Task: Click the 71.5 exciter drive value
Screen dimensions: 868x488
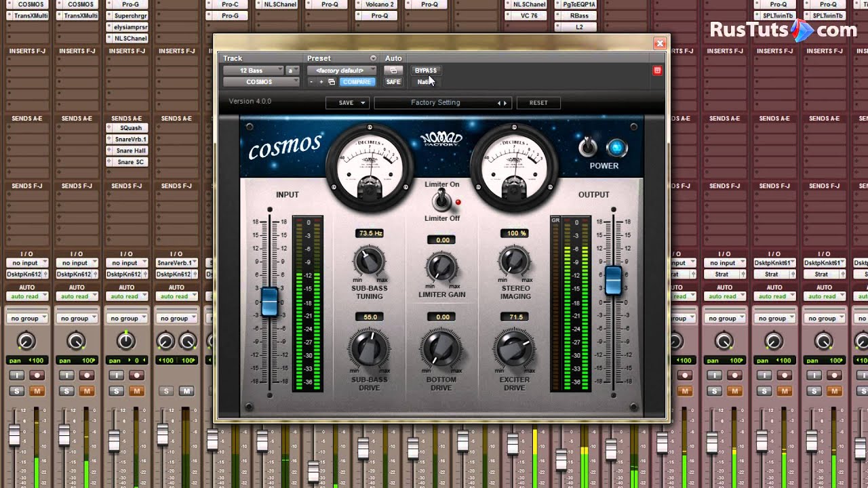Action: [x=515, y=317]
